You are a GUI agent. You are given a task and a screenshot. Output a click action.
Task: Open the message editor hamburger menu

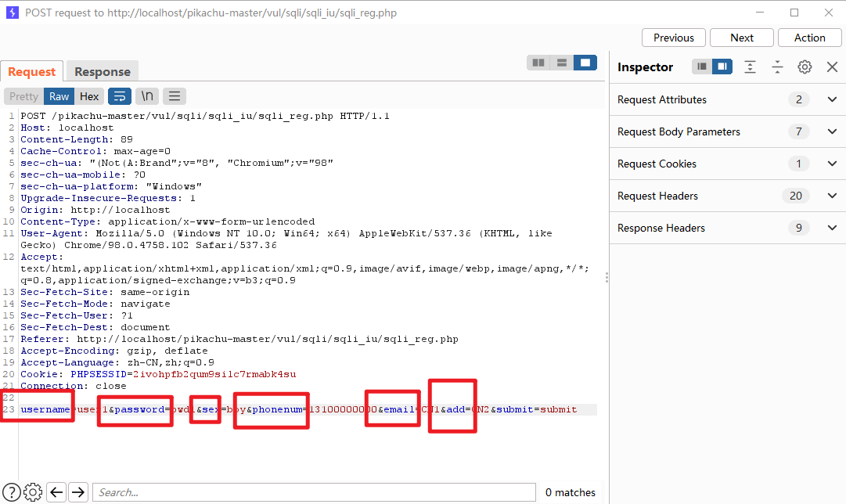175,96
